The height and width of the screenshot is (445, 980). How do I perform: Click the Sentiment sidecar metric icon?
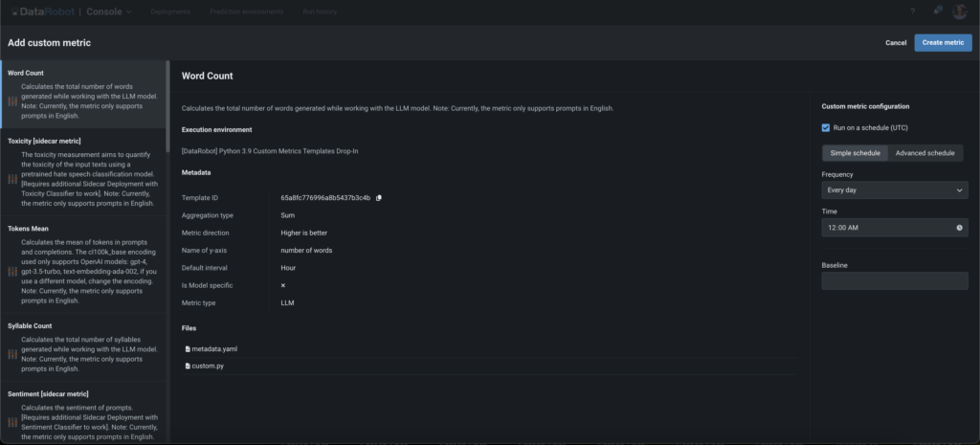tap(12, 422)
